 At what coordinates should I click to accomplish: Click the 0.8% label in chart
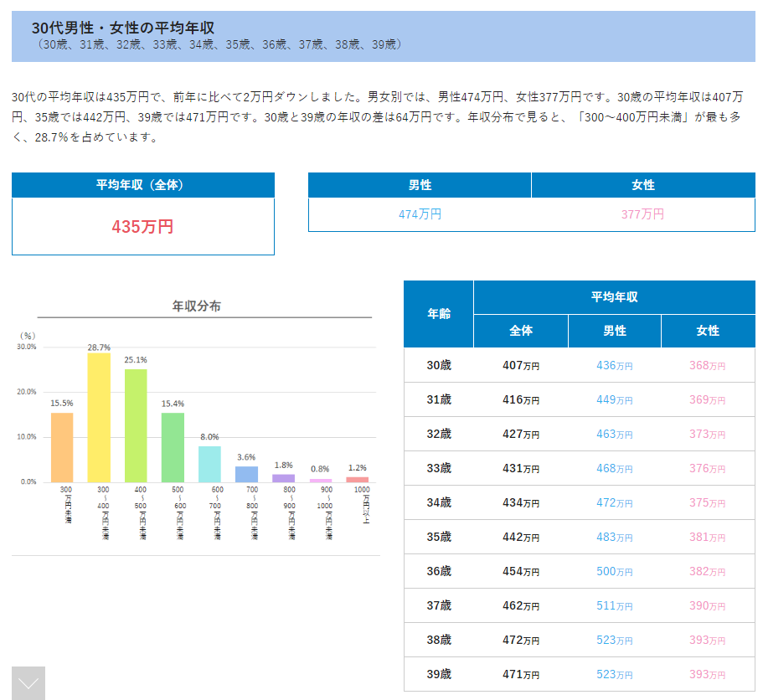pos(320,469)
